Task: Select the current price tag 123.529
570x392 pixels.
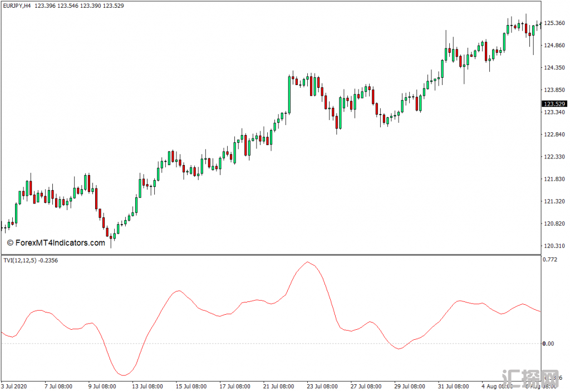Action: point(554,104)
